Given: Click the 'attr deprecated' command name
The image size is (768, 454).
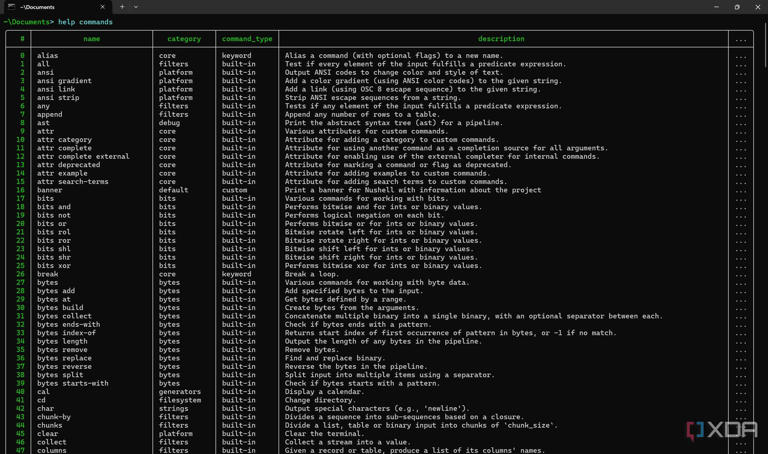Looking at the screenshot, I should click(x=69, y=165).
